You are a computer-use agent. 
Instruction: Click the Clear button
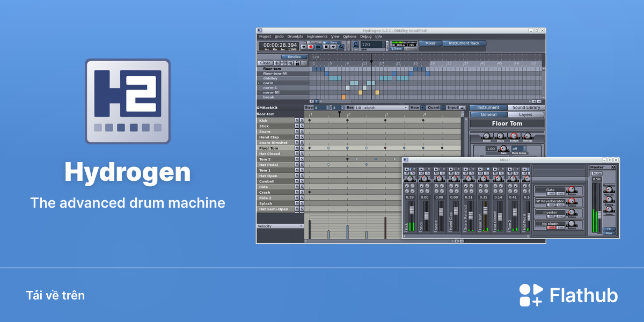[265, 63]
